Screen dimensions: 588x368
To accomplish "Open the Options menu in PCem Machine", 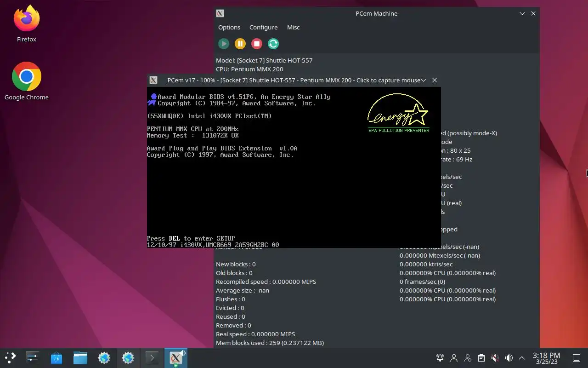I will (x=229, y=27).
